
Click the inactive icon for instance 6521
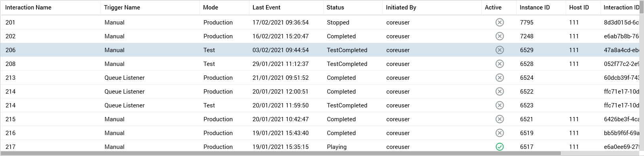point(500,119)
